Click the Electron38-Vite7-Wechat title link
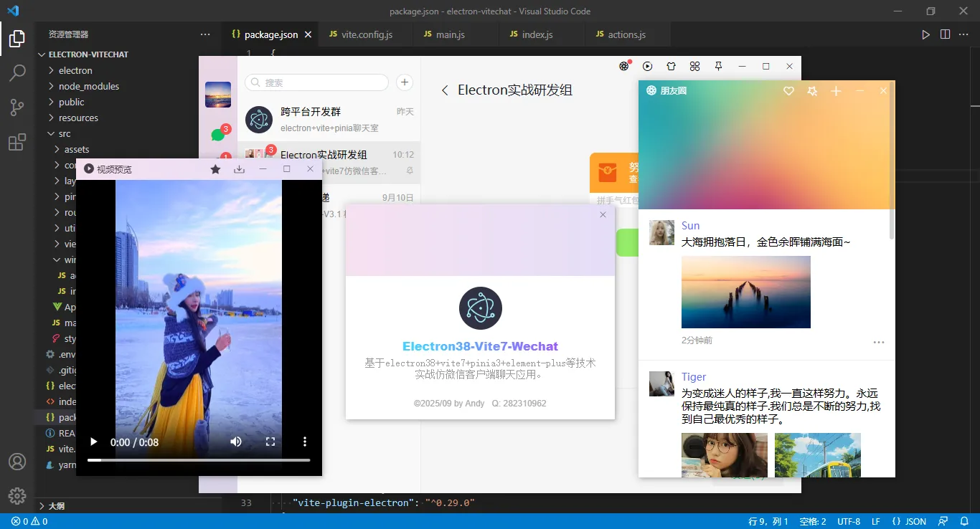This screenshot has height=529, width=980. [480, 346]
